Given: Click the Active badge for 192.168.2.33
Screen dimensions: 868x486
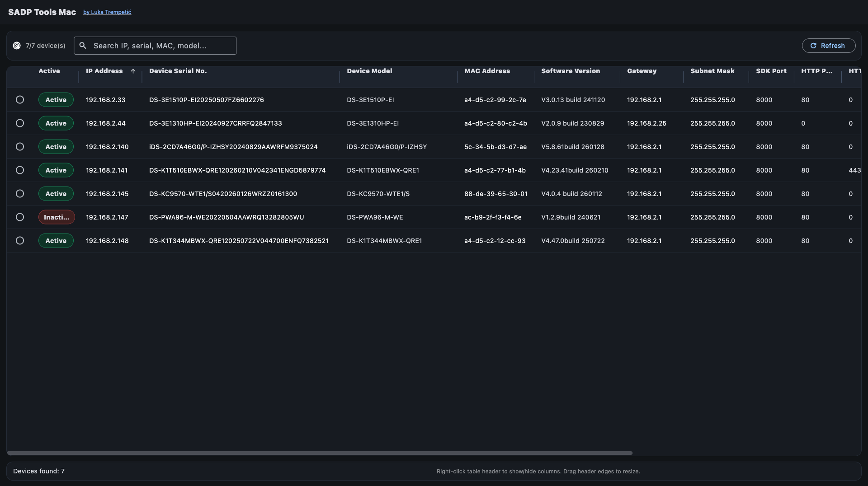Looking at the screenshot, I should (x=56, y=100).
